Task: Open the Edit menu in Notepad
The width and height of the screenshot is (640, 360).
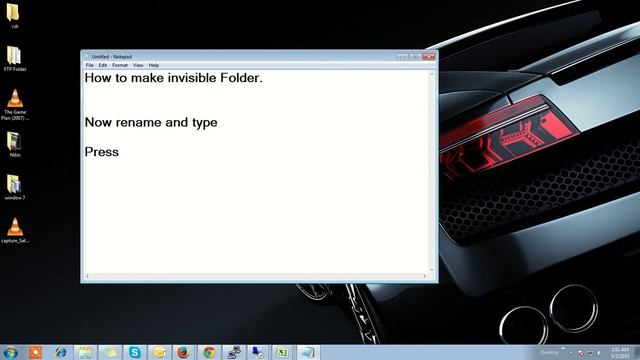Action: point(102,65)
